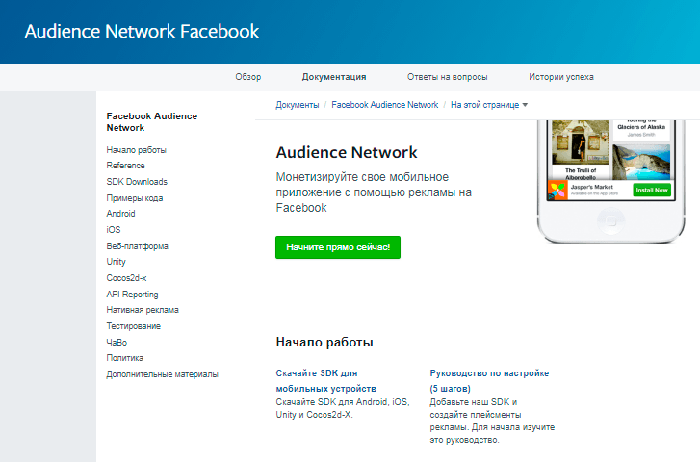Click the Добавьте наш SDK description text

coord(492,421)
